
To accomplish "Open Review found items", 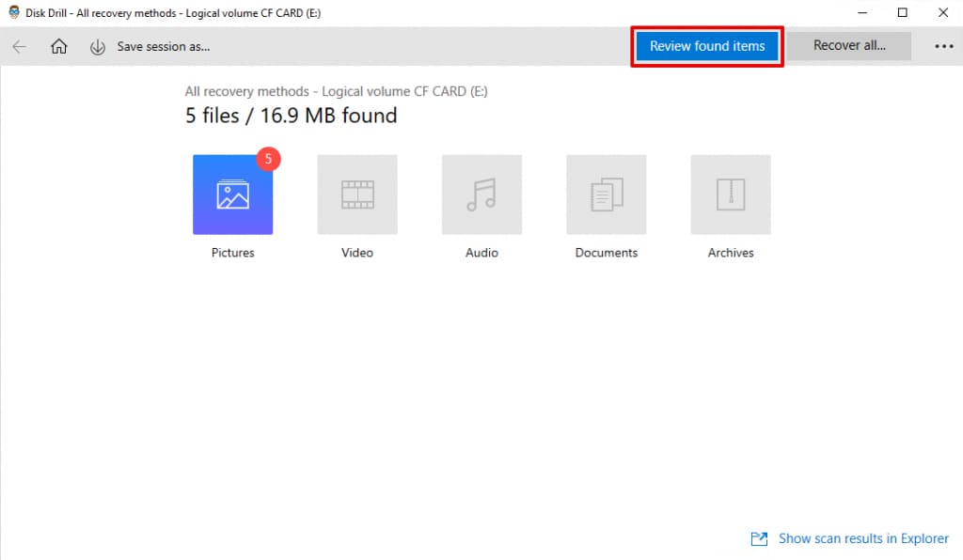I will coord(707,46).
